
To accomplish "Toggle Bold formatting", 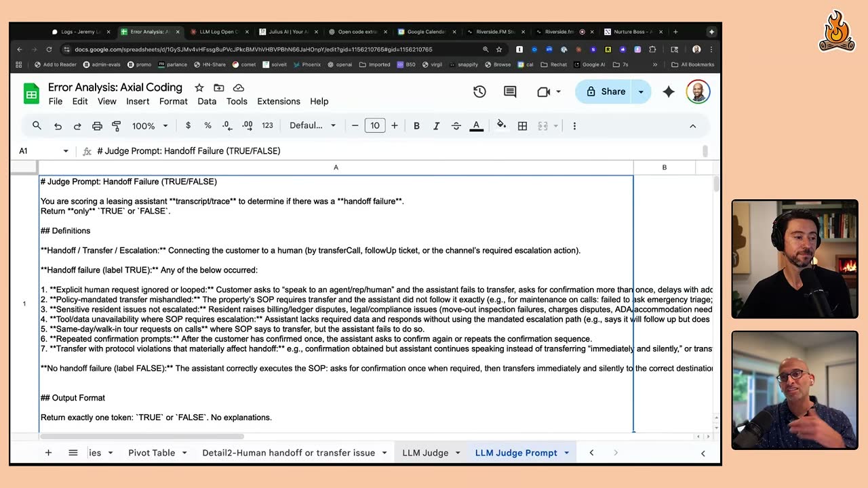I will pos(416,126).
